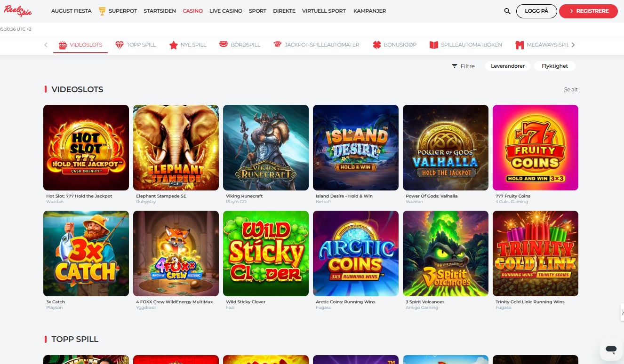Image resolution: width=624 pixels, height=364 pixels.
Task: Click the RealSpin logo
Action: 18,11
